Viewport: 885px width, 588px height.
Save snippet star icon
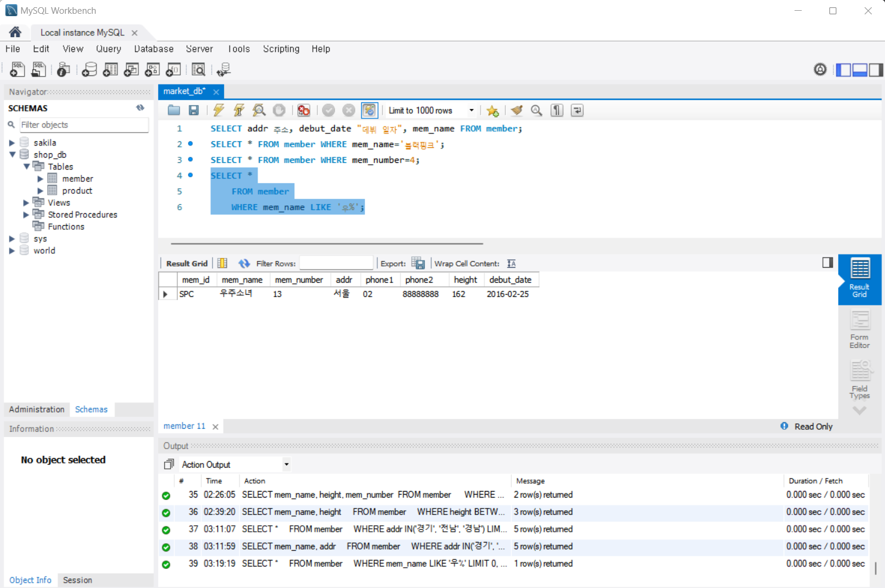click(493, 111)
